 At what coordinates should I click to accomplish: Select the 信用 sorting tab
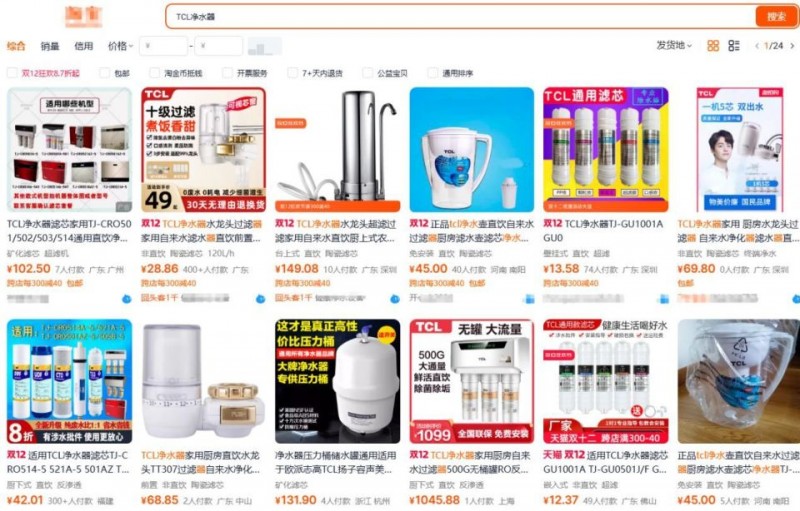pos(84,46)
